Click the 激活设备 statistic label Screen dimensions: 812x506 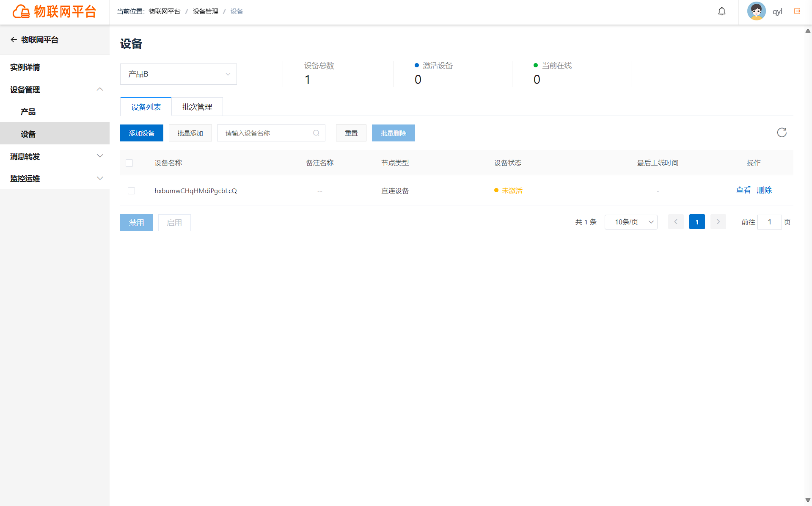point(438,66)
